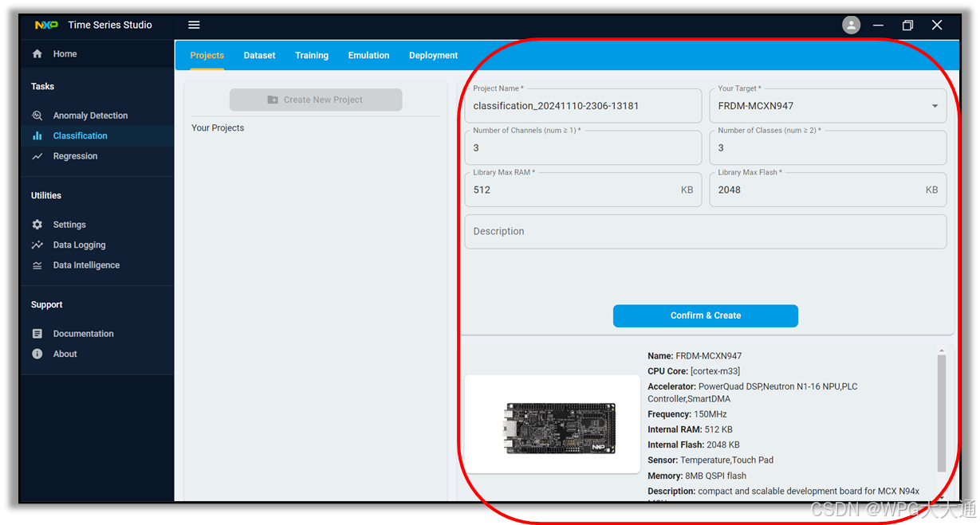Click the Sensor: Temperature,Touch Pad text
Image resolution: width=980 pixels, height=525 pixels.
(x=710, y=460)
